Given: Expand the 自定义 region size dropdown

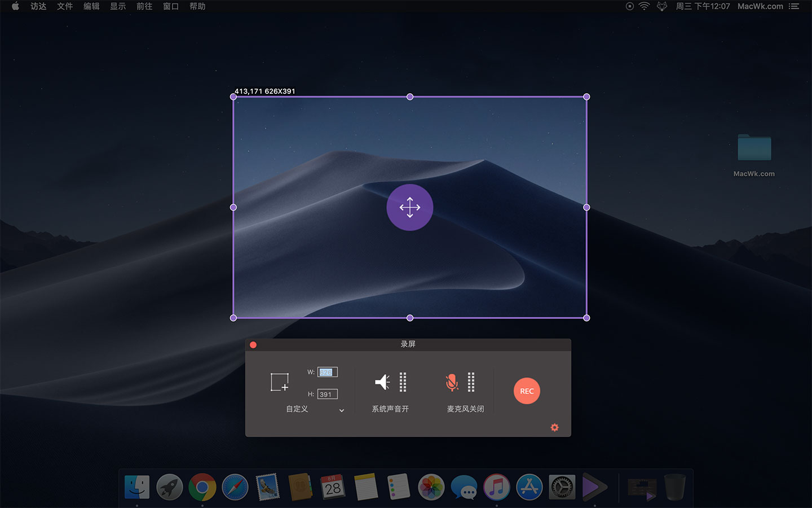Looking at the screenshot, I should 341,410.
